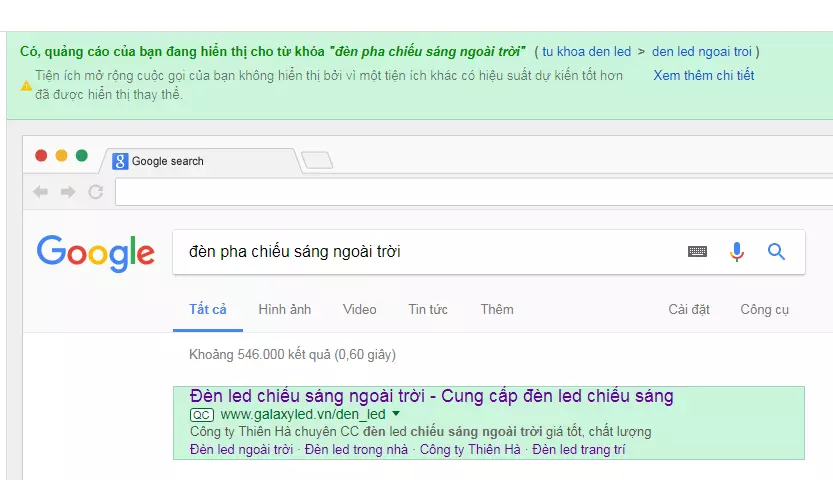Click the Google logo
The width and height of the screenshot is (833, 480).
click(x=96, y=252)
